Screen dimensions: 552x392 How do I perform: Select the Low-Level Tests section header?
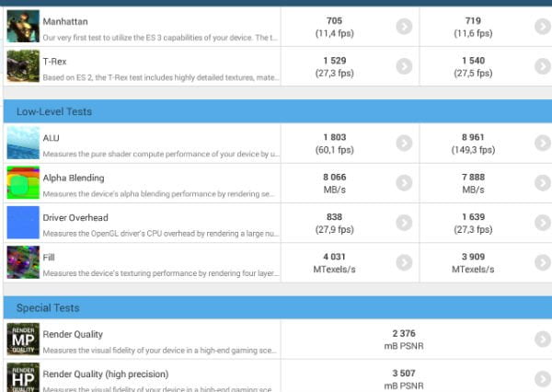278,111
